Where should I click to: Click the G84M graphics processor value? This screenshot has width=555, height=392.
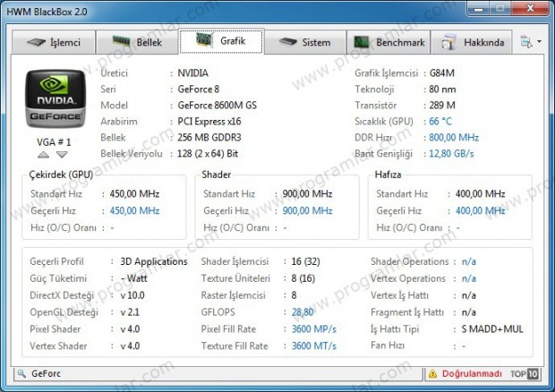click(441, 72)
